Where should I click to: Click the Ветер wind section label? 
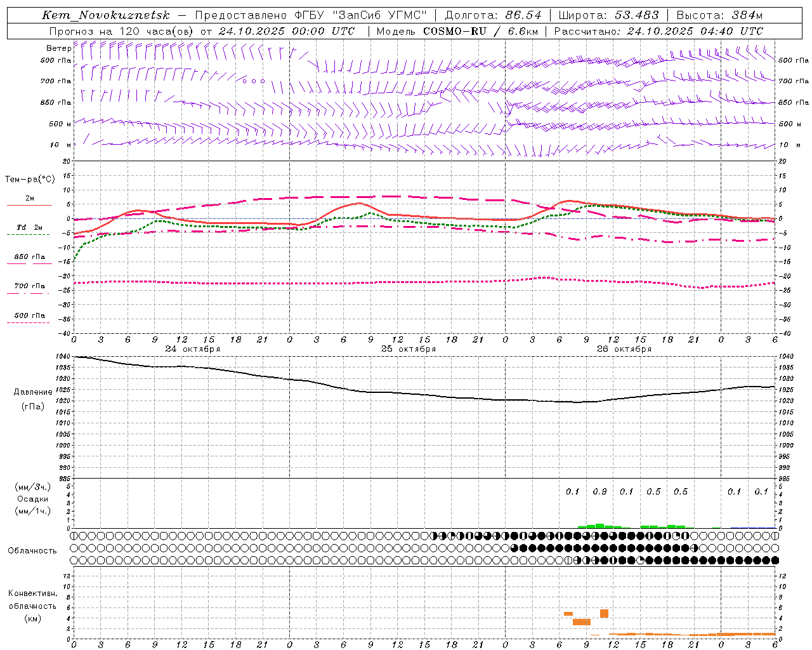click(58, 48)
